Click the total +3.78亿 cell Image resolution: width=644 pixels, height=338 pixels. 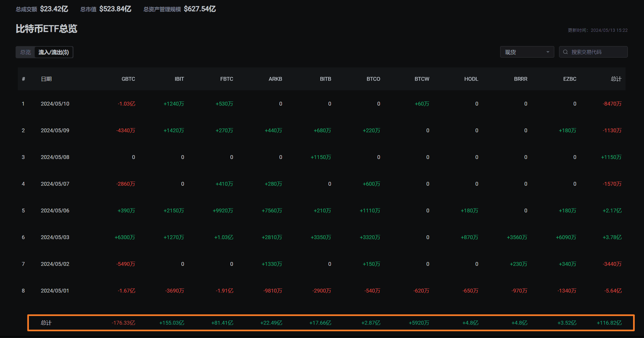tap(612, 237)
